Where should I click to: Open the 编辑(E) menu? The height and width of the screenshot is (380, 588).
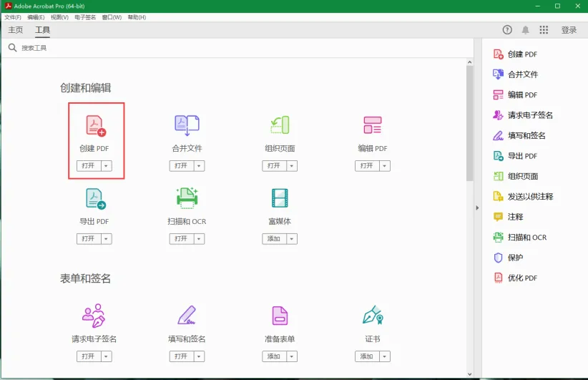(36, 17)
